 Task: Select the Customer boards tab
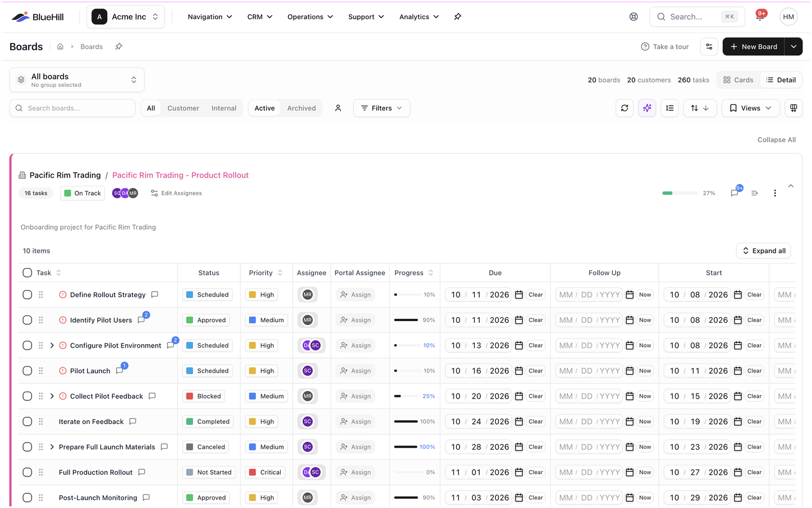pyautogui.click(x=183, y=108)
